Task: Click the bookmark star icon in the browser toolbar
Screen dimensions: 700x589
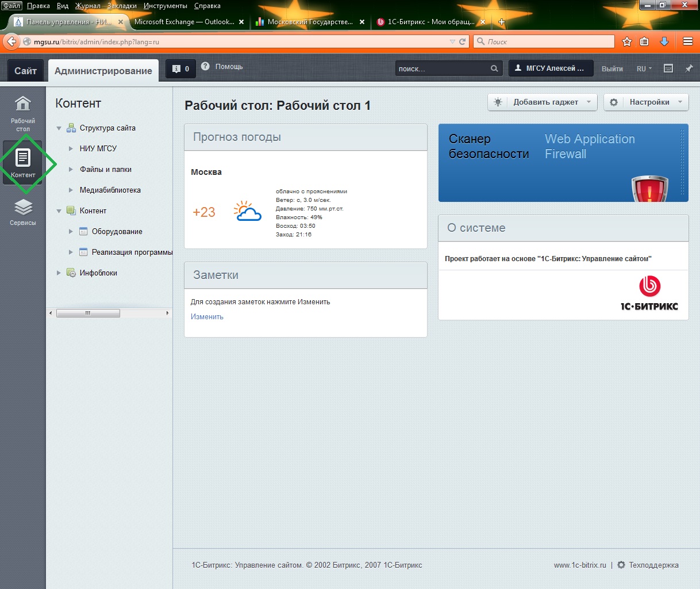Action: tap(627, 41)
